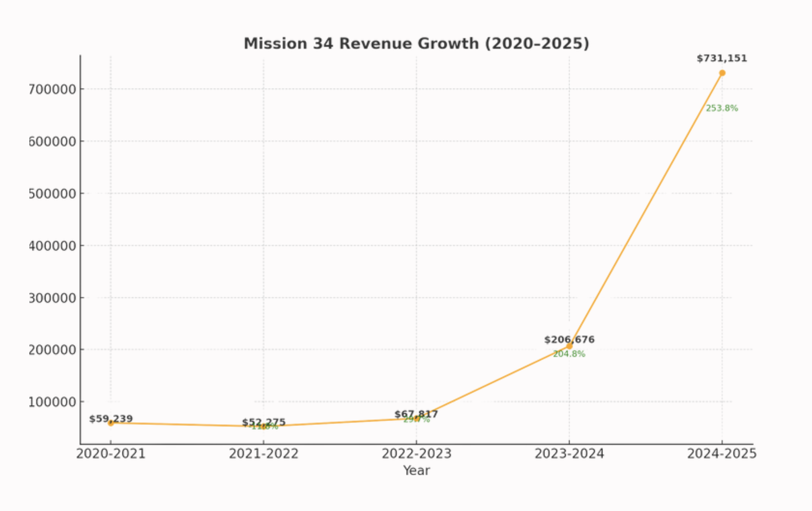Image resolution: width=812 pixels, height=511 pixels.
Task: Click the 2024-2025 data point marker
Action: [x=722, y=73]
